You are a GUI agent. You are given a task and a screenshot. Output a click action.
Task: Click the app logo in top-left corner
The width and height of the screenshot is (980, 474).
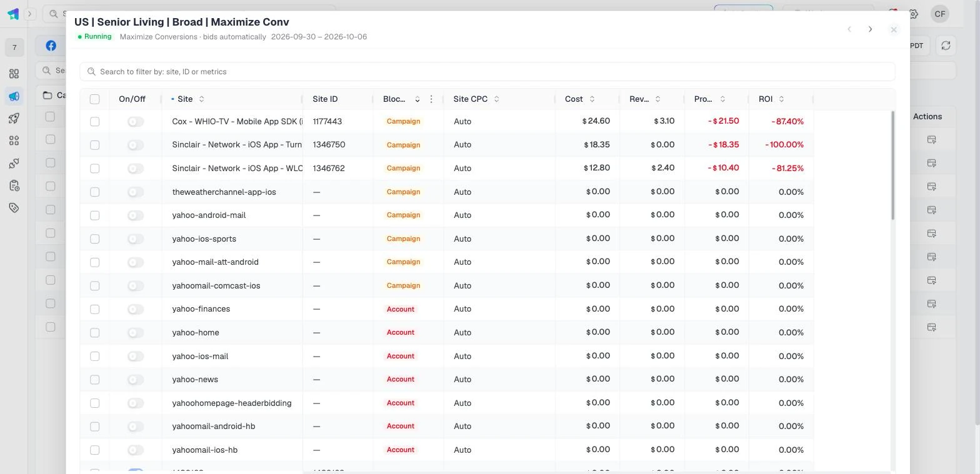click(x=12, y=14)
